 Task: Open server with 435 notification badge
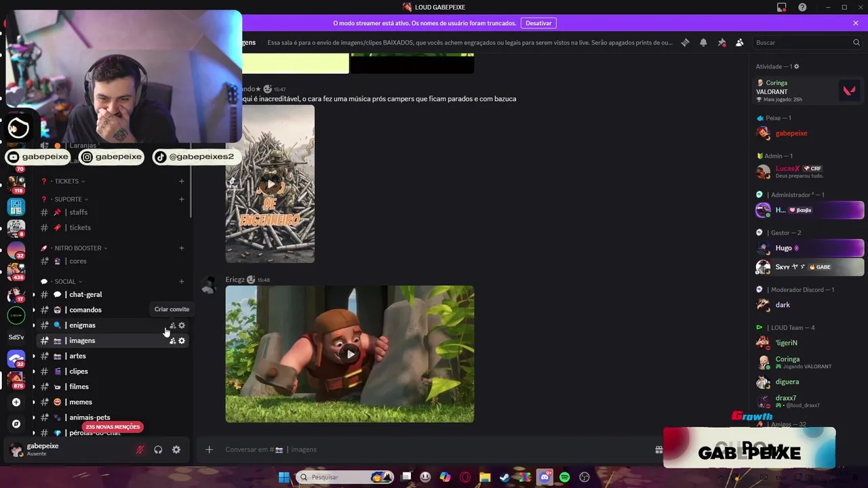[x=16, y=271]
